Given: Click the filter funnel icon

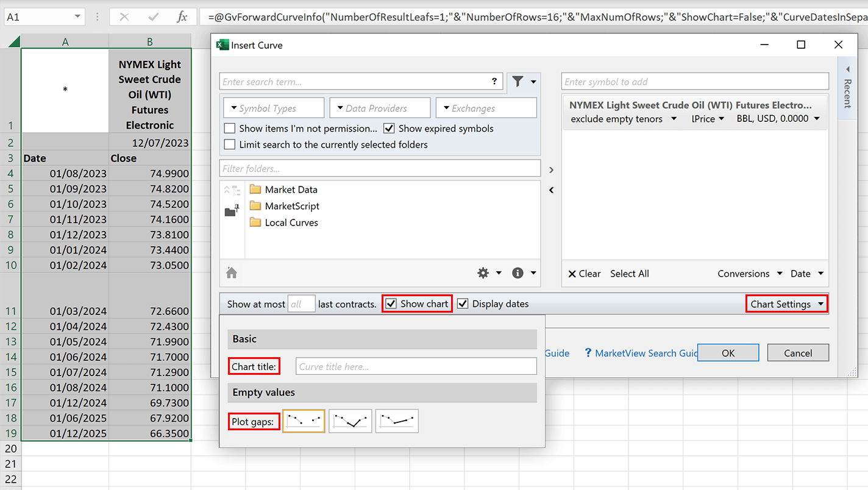Looking at the screenshot, I should (x=518, y=82).
